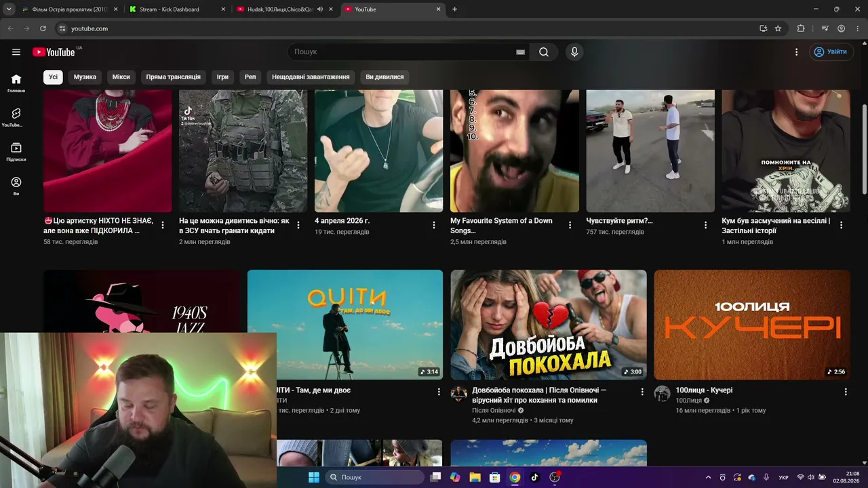Select the Нещодавні завантаження filter chip
Screen dimensions: 868x488
(311, 77)
